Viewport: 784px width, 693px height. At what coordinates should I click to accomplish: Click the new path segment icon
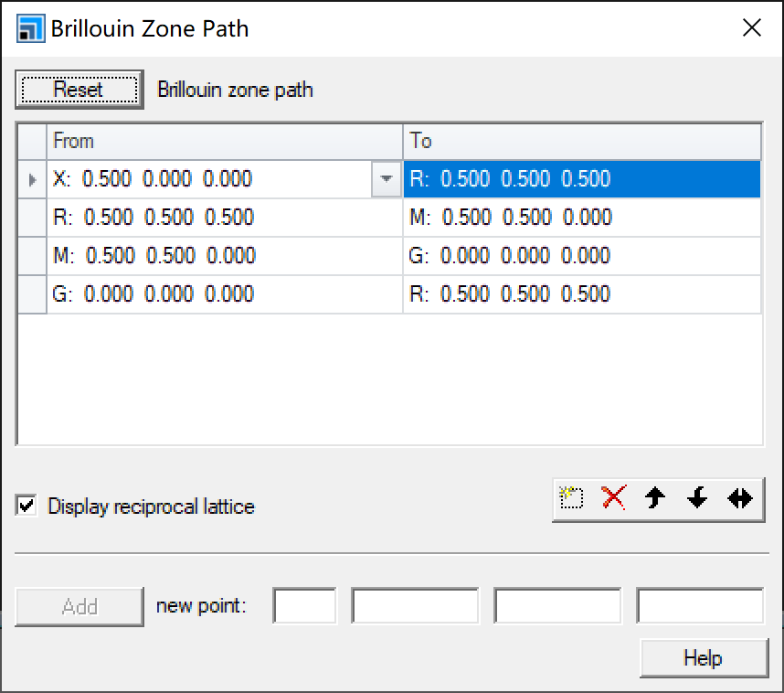click(572, 498)
